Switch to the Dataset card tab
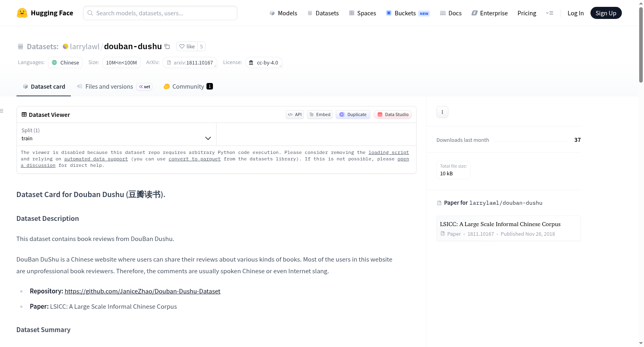Viewport: 644px width, 347px height. coord(44,87)
